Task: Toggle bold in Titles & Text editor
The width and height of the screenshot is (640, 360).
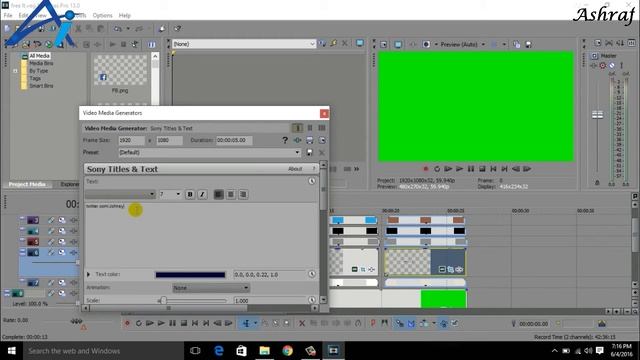Action: tap(190, 195)
